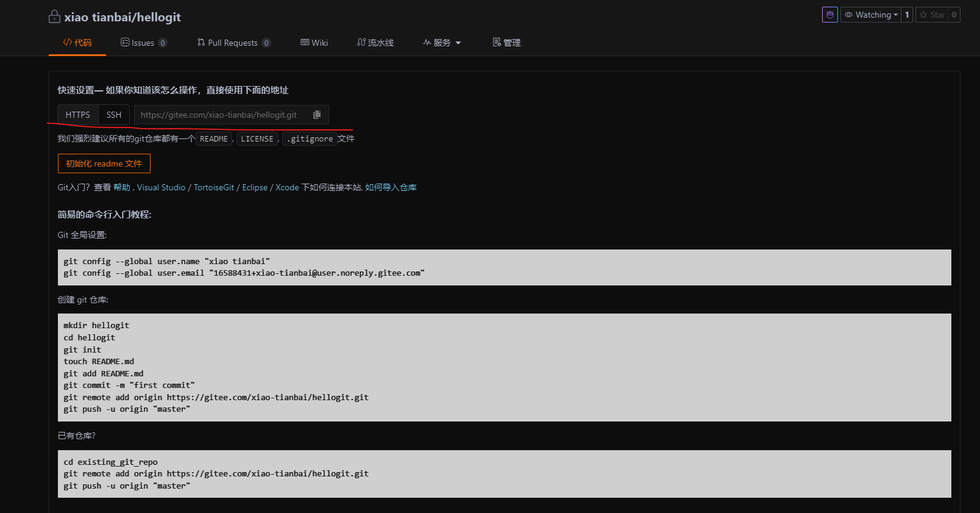
Task: Open the watchers count of 1
Action: [x=907, y=15]
